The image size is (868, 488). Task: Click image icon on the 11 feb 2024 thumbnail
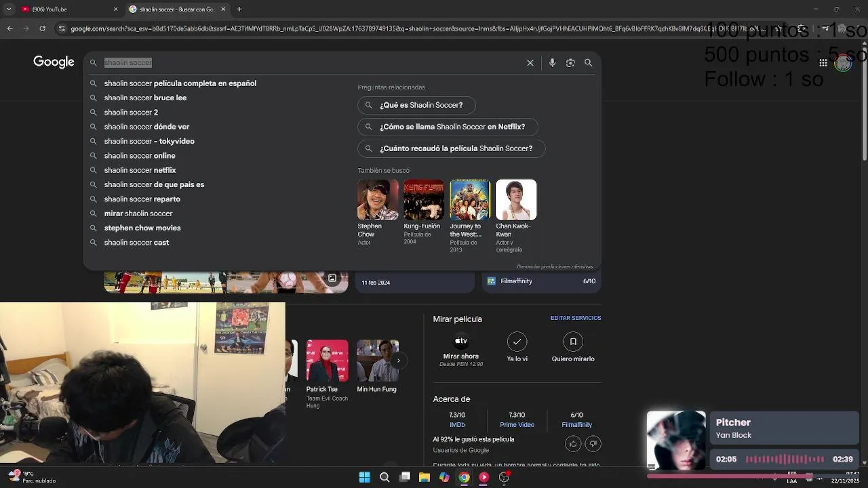click(x=332, y=278)
